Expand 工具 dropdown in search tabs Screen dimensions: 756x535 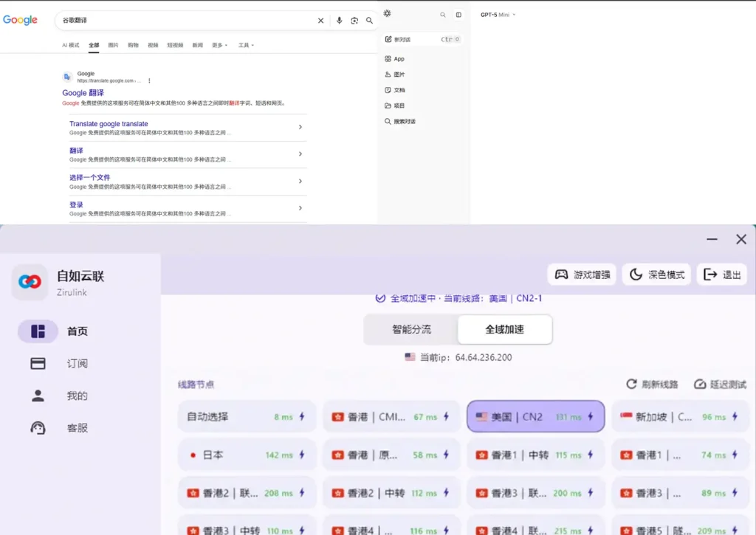tap(246, 45)
